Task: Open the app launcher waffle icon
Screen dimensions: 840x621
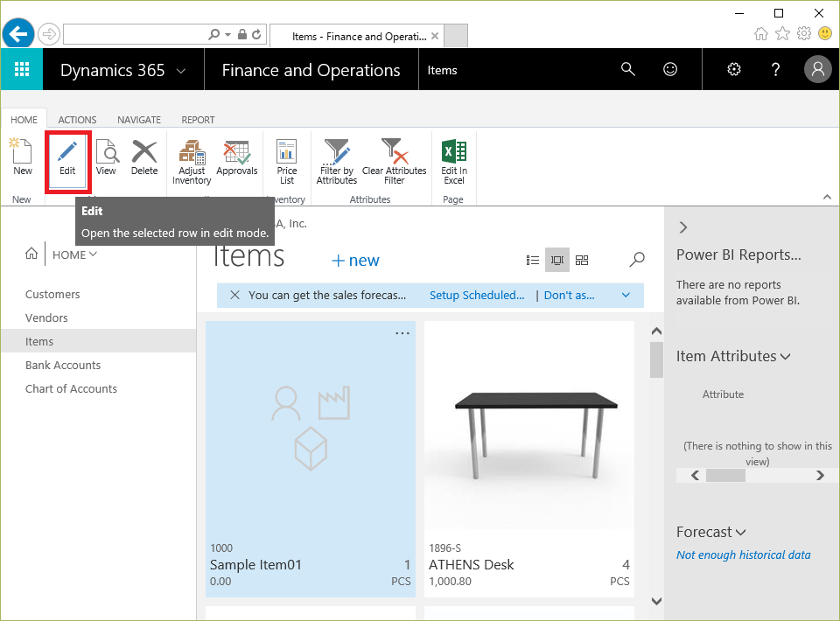Action: click(x=22, y=70)
